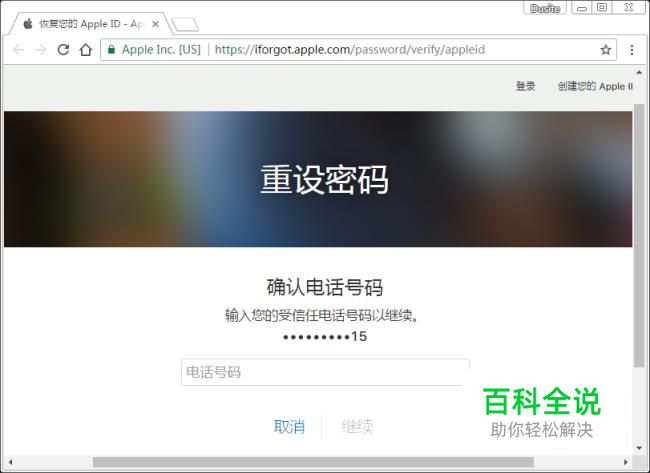650x473 pixels.
Task: Click the 登录 link
Action: tap(525, 86)
